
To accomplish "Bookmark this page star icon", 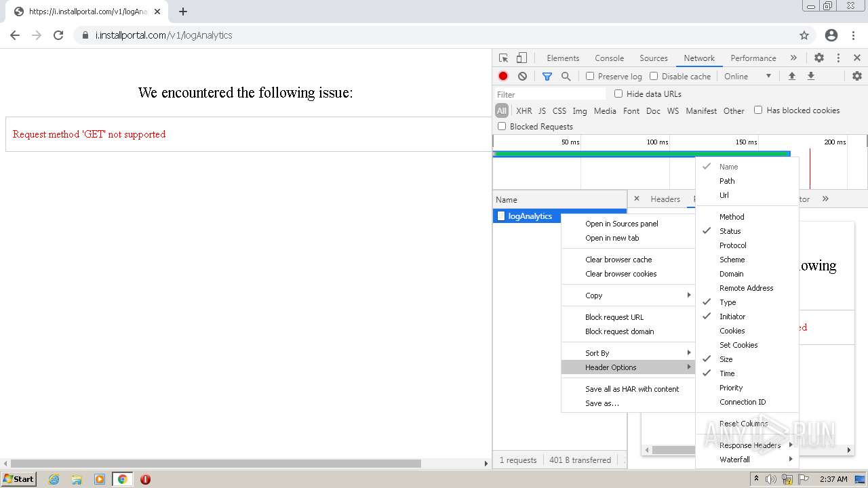I will point(804,35).
